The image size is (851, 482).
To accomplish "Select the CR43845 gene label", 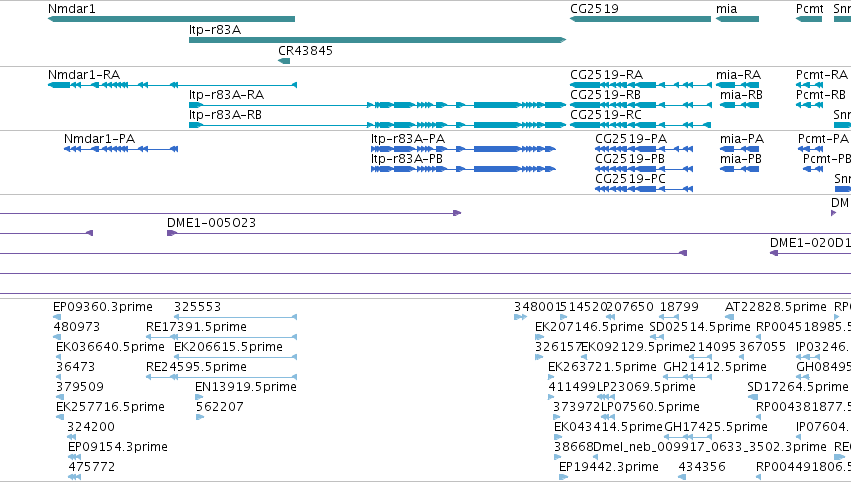I will 306,50.
